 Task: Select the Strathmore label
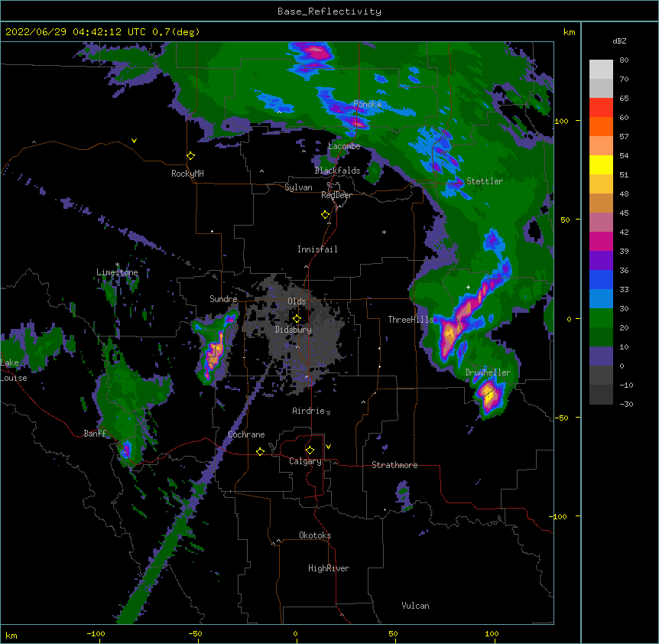(394, 465)
